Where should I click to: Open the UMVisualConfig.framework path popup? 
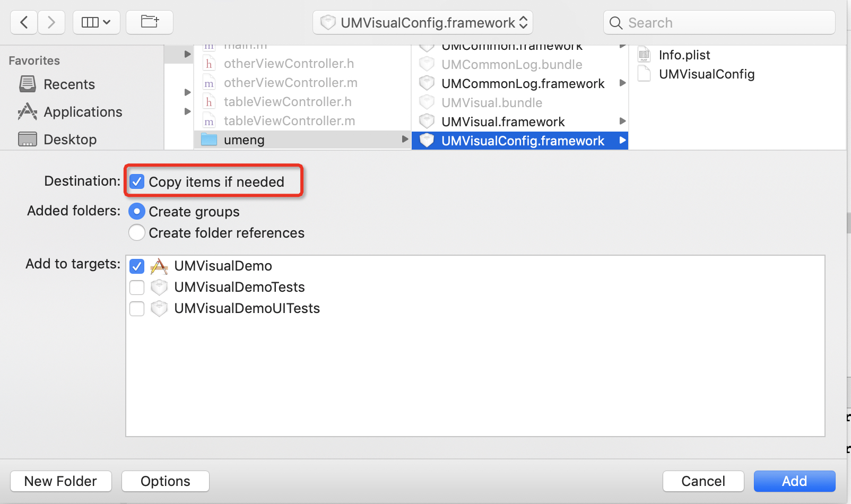pos(423,23)
